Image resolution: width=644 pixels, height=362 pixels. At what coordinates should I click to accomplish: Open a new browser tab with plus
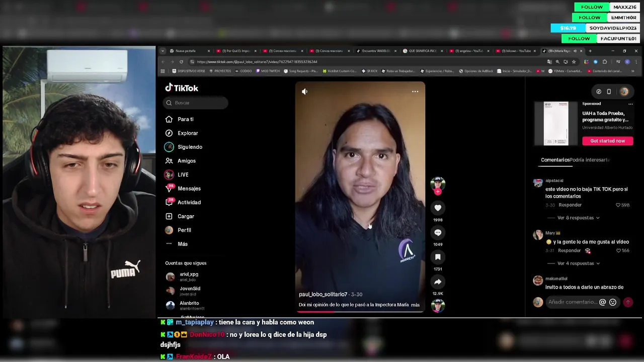coord(590,51)
